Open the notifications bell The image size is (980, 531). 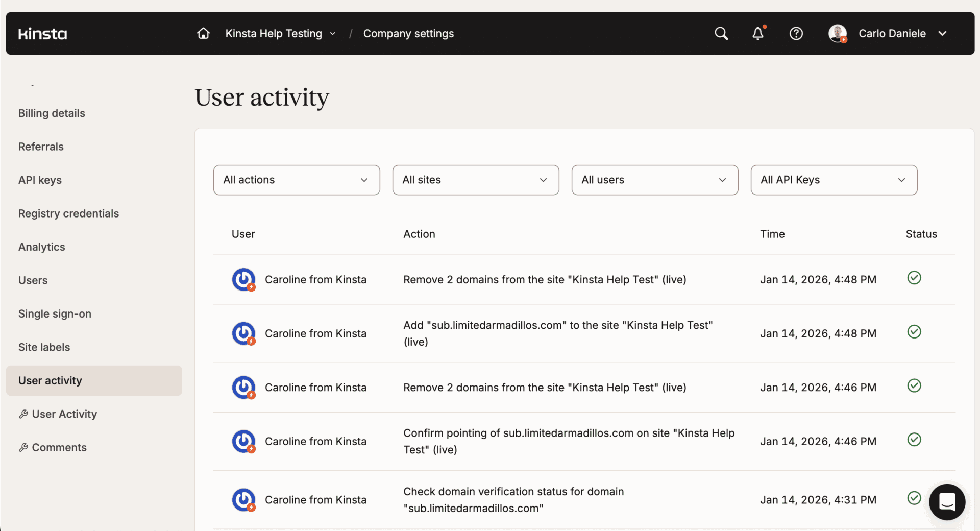tap(758, 34)
